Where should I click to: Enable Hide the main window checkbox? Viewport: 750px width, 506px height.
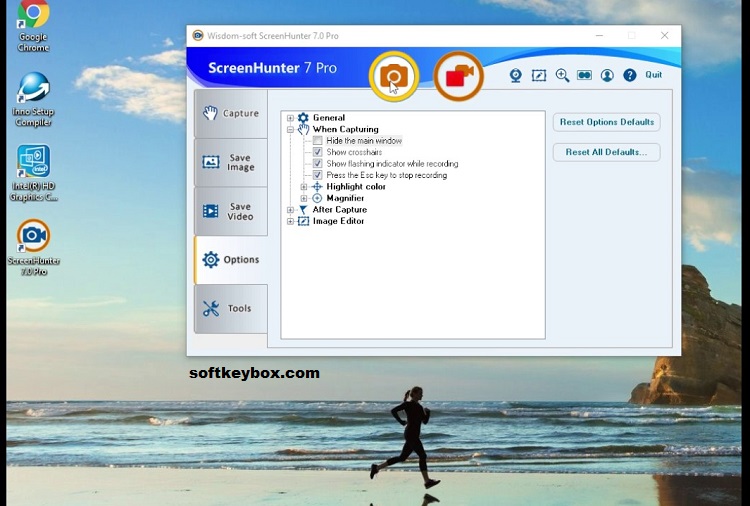coord(318,141)
